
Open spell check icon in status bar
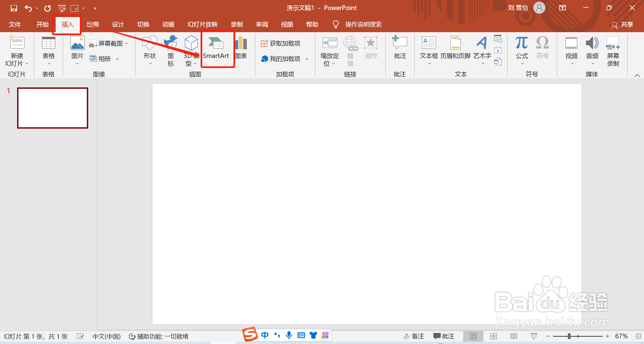pos(80,336)
